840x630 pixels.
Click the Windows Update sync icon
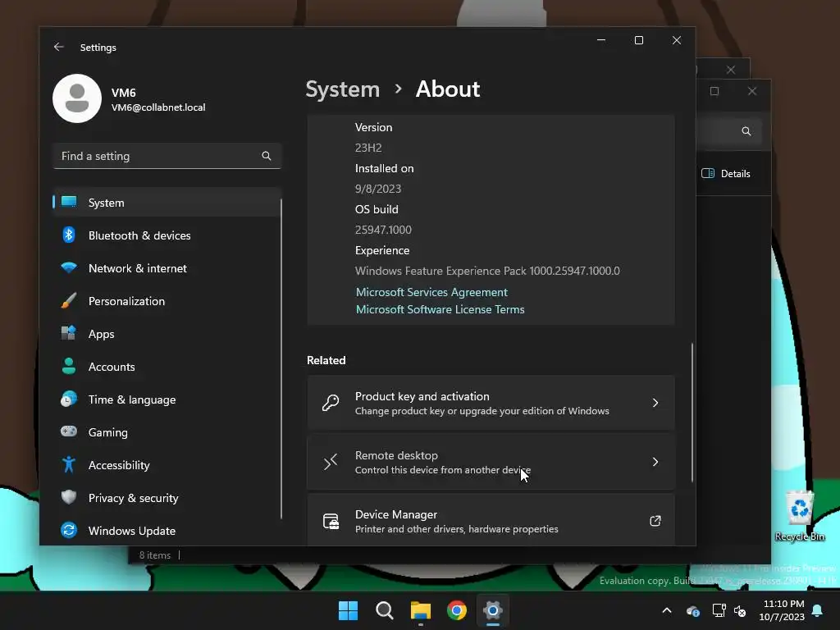pos(69,531)
